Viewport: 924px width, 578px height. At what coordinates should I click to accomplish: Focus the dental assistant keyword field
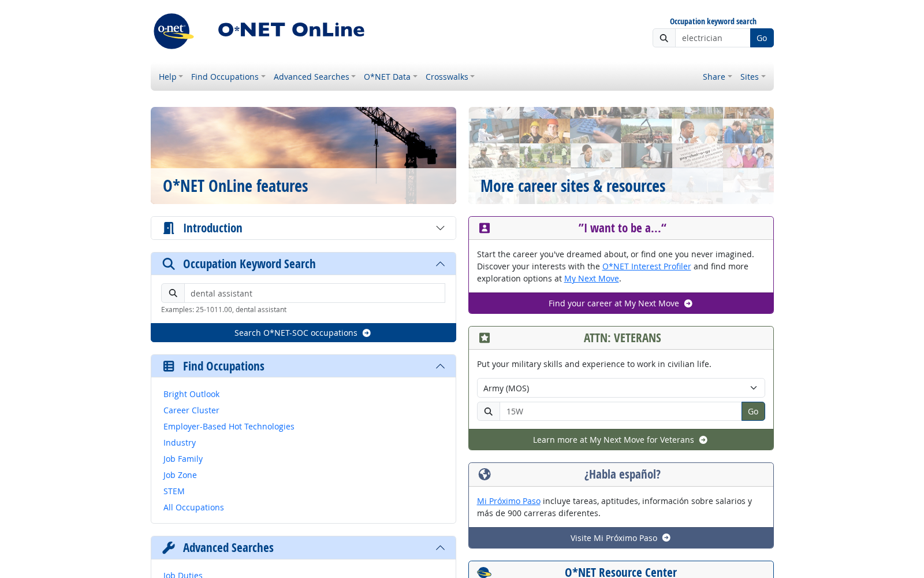click(x=315, y=293)
